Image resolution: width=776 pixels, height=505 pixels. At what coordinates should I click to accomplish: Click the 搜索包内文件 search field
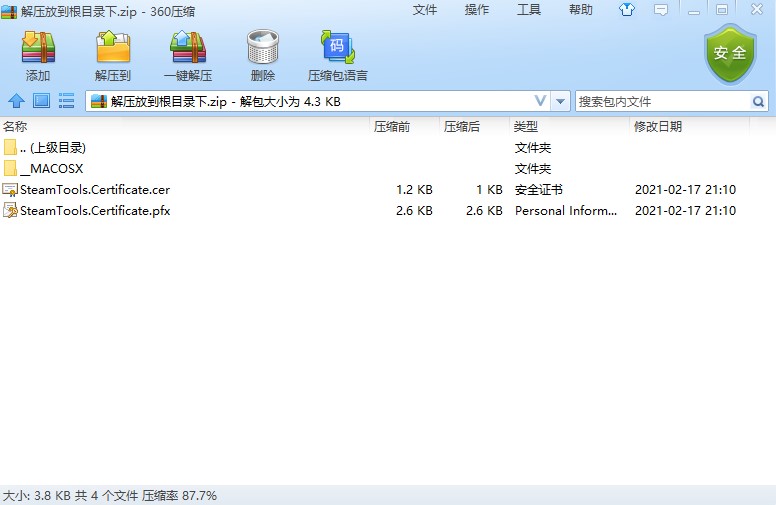(x=663, y=102)
